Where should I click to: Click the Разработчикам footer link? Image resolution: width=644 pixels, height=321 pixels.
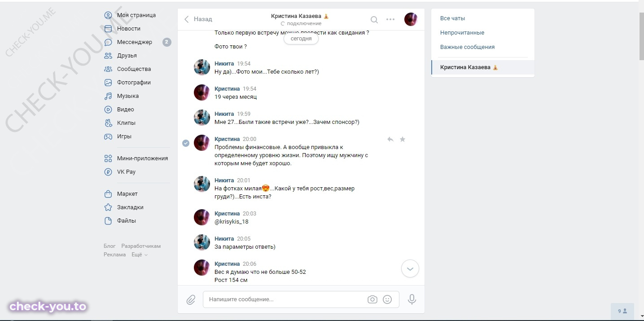141,246
